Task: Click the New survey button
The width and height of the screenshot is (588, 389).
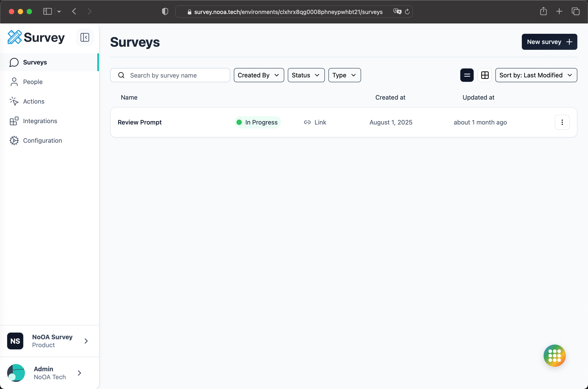Action: click(549, 42)
